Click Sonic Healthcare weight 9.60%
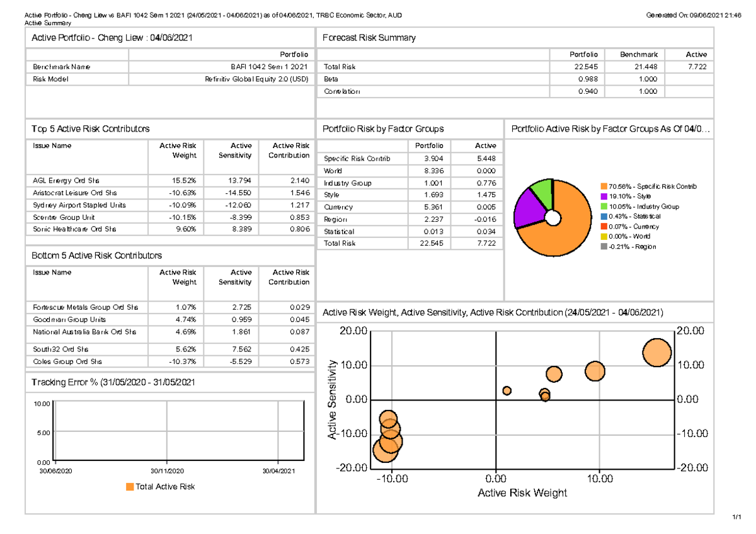Image resolution: width=756 pixels, height=534 pixels. (x=188, y=229)
